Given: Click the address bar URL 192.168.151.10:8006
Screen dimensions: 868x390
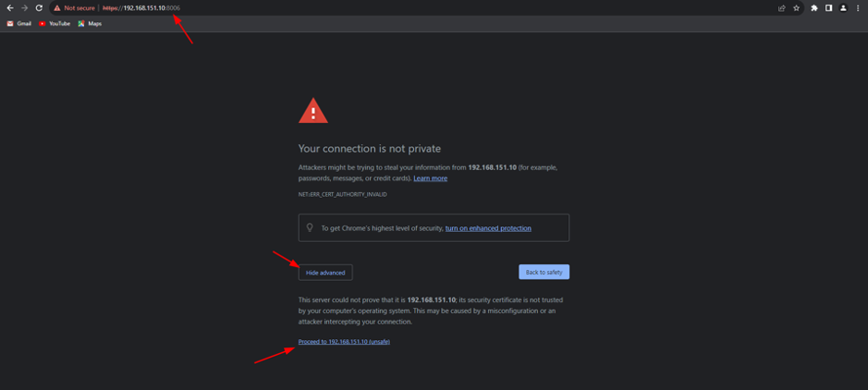Looking at the screenshot, I should [x=141, y=8].
